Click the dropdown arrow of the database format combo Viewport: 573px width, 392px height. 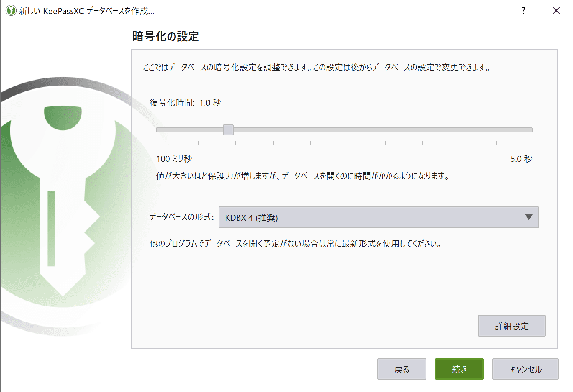[x=528, y=217]
